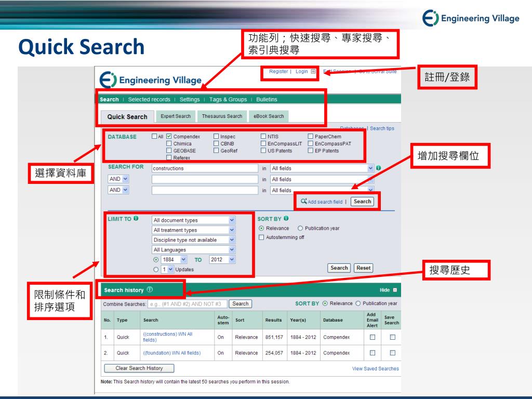Viewport: 532px width, 399px height.
Task: Click the Clear Search History button
Action: click(139, 368)
